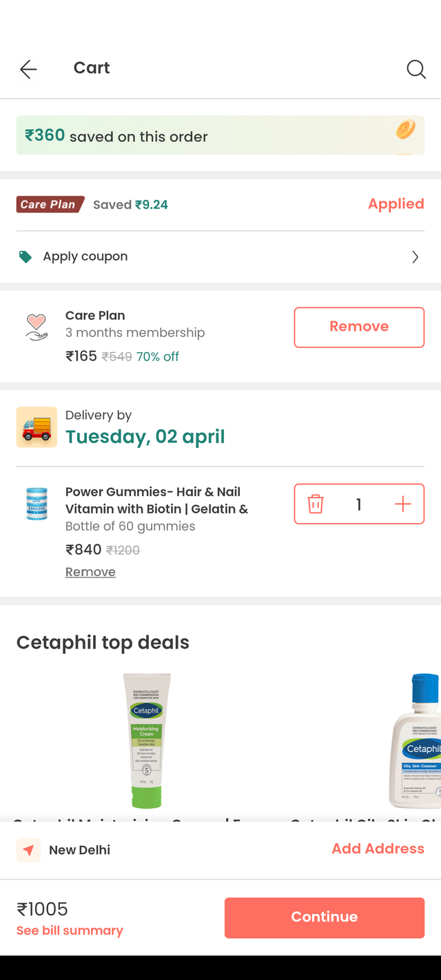441x980 pixels.
Task: Open search with the magnifier icon
Action: pyautogui.click(x=416, y=69)
